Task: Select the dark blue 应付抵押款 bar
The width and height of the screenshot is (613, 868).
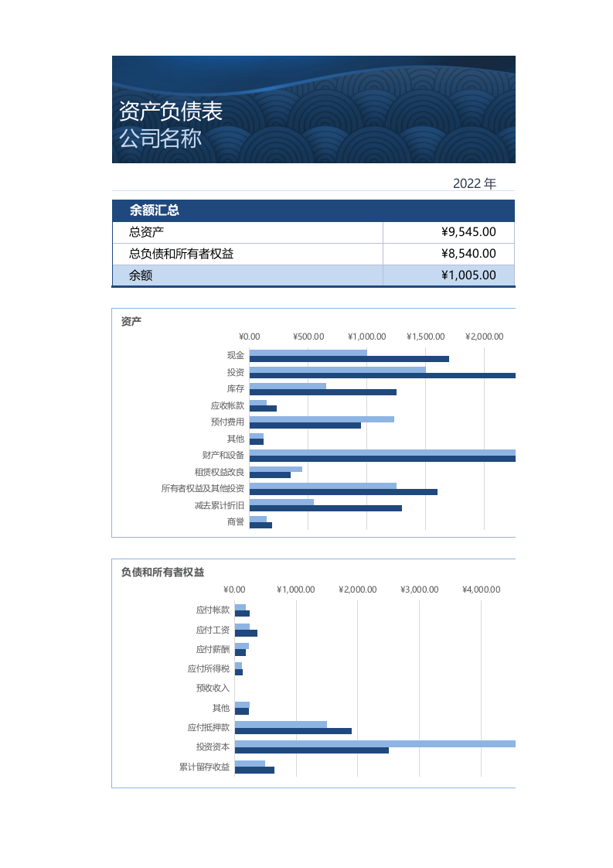Action: (x=293, y=731)
